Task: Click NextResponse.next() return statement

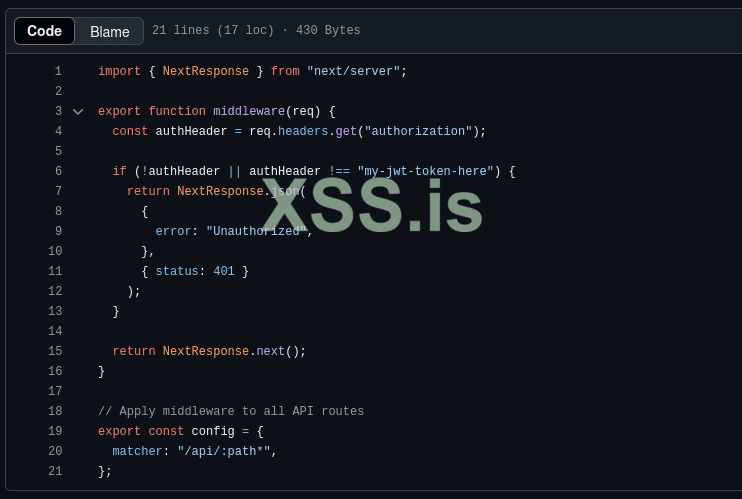Action: (209, 351)
